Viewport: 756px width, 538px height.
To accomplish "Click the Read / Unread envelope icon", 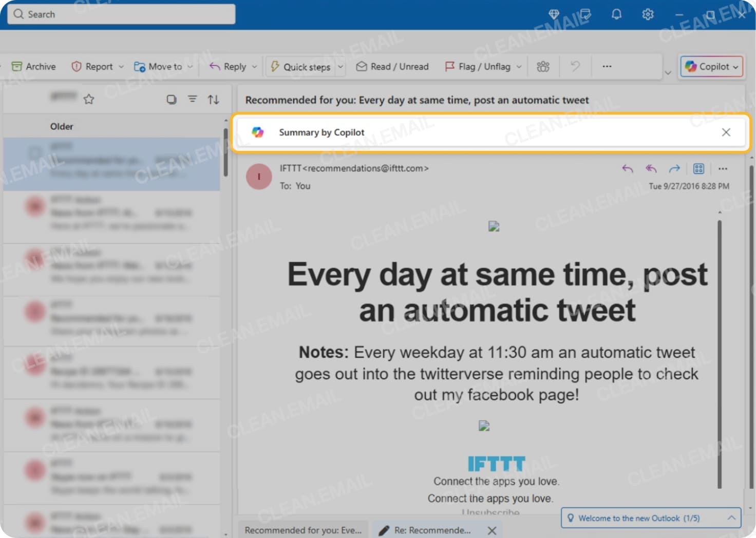I will pos(362,66).
